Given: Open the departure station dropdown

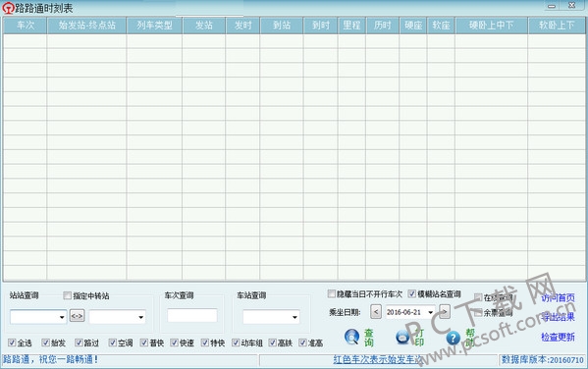Looking at the screenshot, I should pyautogui.click(x=62, y=317).
